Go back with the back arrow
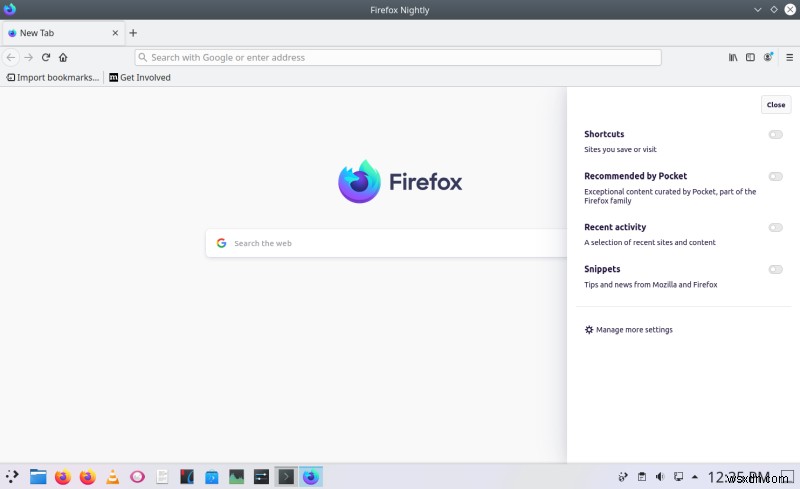 point(11,58)
